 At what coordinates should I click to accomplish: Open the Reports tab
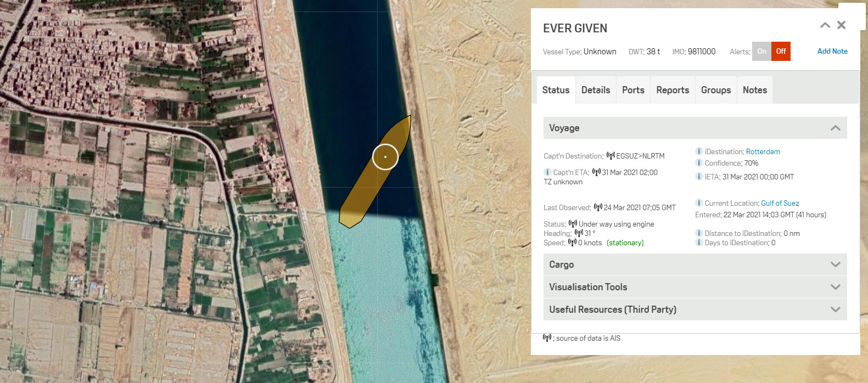coord(673,90)
